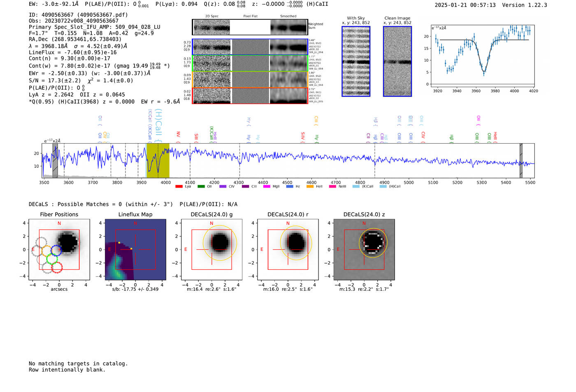Click the ID 4090563667 text line
The height and width of the screenshot is (392, 576).
coord(78,15)
